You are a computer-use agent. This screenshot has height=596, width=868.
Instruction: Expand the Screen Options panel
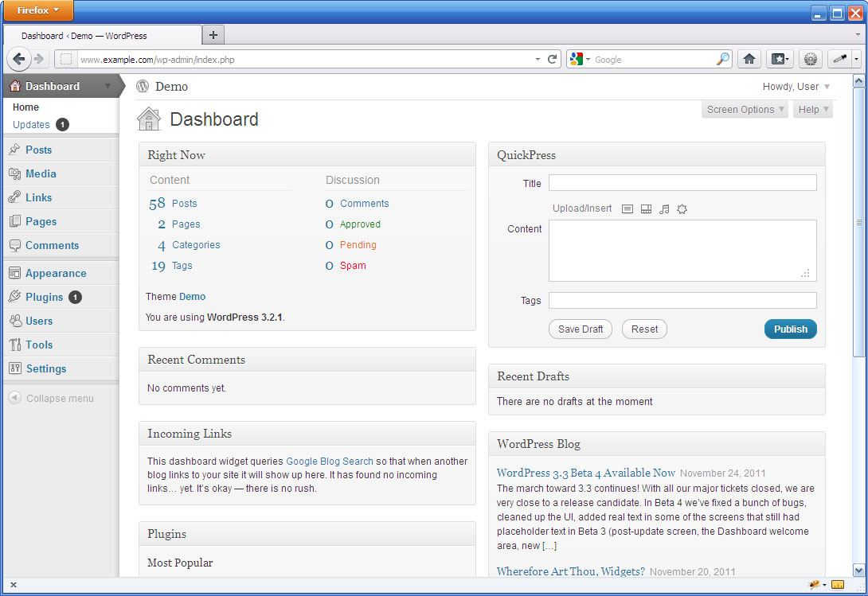tap(745, 110)
